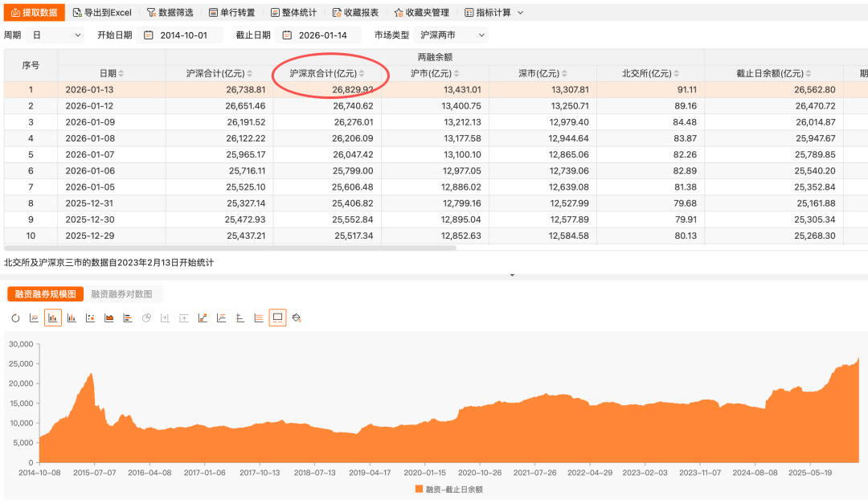Click the refresh chart icon
This screenshot has width=868, height=500.
pos(15,318)
